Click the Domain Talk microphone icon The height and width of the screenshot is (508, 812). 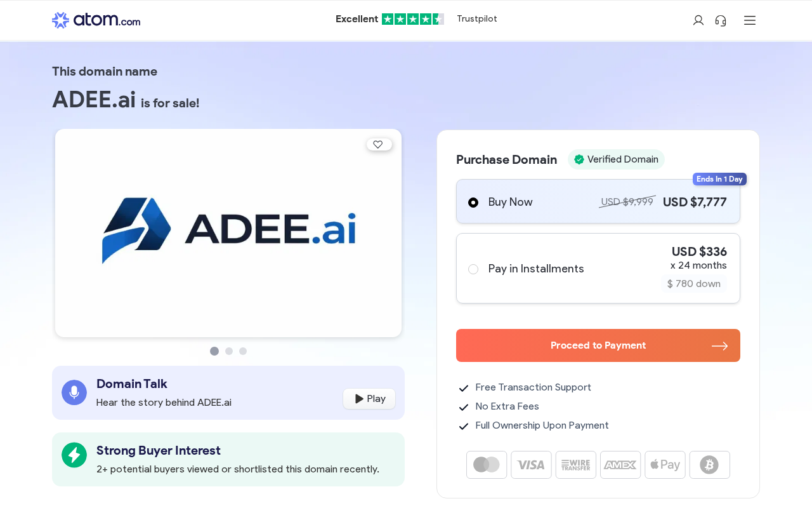74,392
